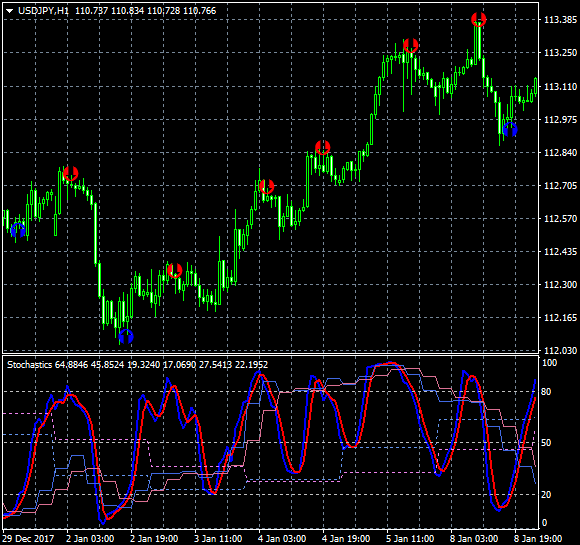Click the 5 Jan 11:00 time label
Viewport: 580px width, 545px height.
click(410, 538)
